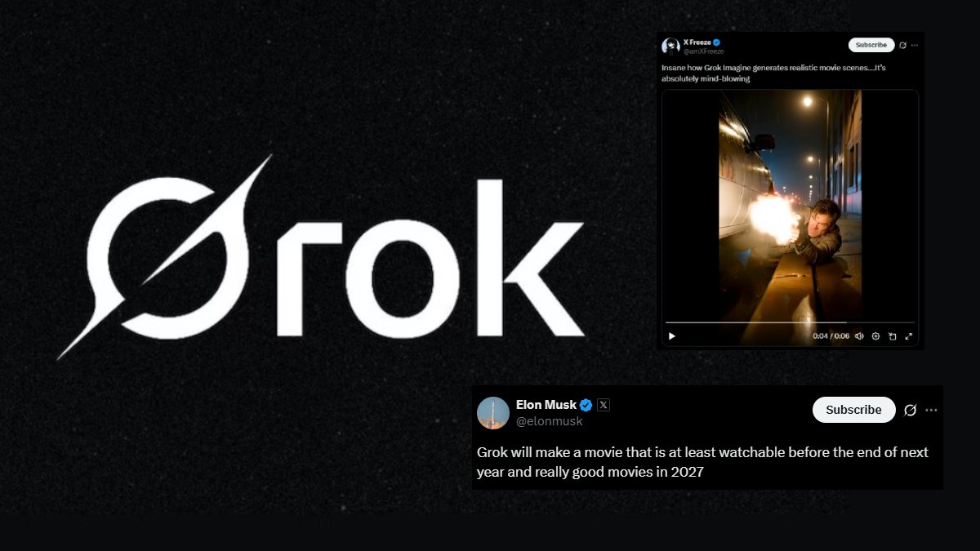980x551 pixels.
Task: Click Elon Musk's blue verified badge
Action: point(586,405)
